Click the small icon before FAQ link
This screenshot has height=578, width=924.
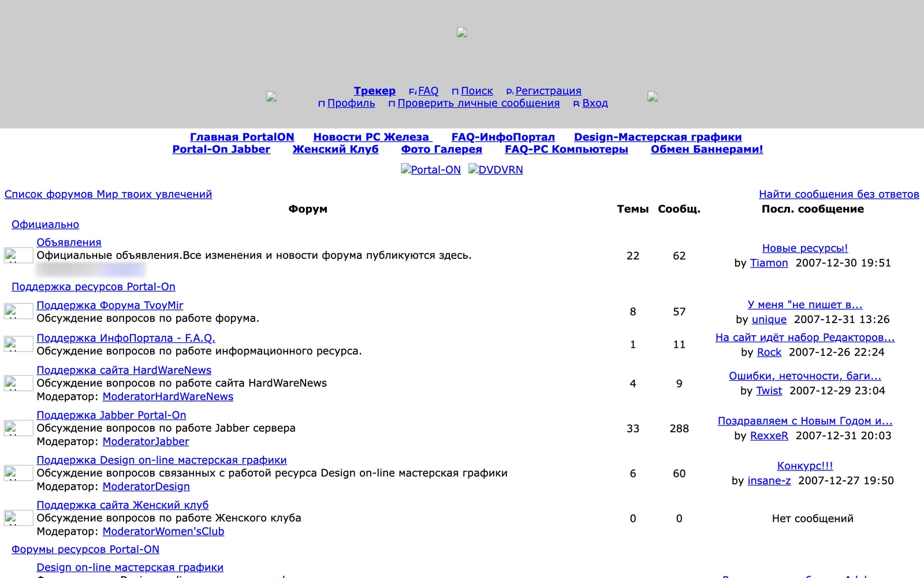coord(412,91)
